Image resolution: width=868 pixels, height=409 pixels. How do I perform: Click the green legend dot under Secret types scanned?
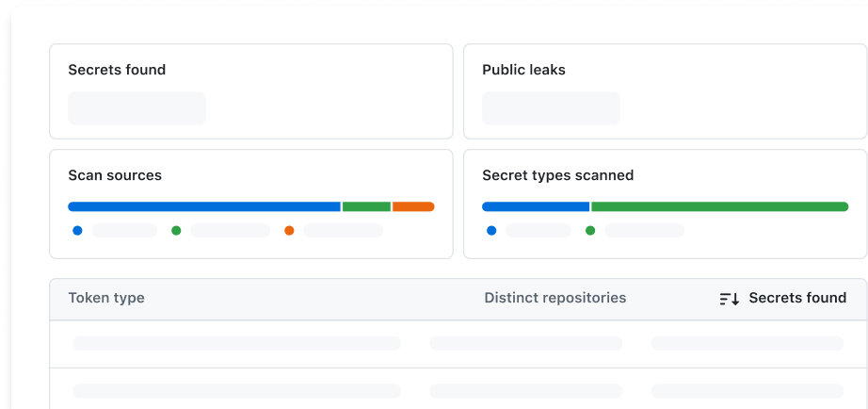click(x=590, y=230)
